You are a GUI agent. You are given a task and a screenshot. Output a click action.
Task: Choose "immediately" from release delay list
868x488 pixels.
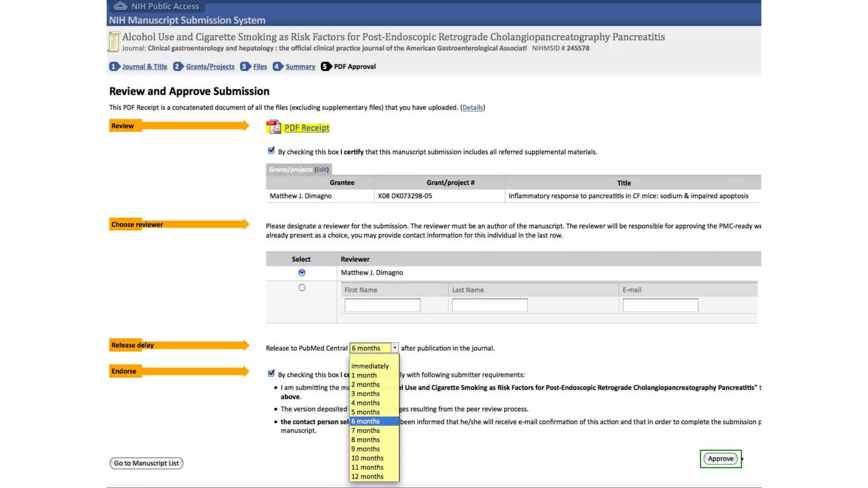tap(370, 366)
